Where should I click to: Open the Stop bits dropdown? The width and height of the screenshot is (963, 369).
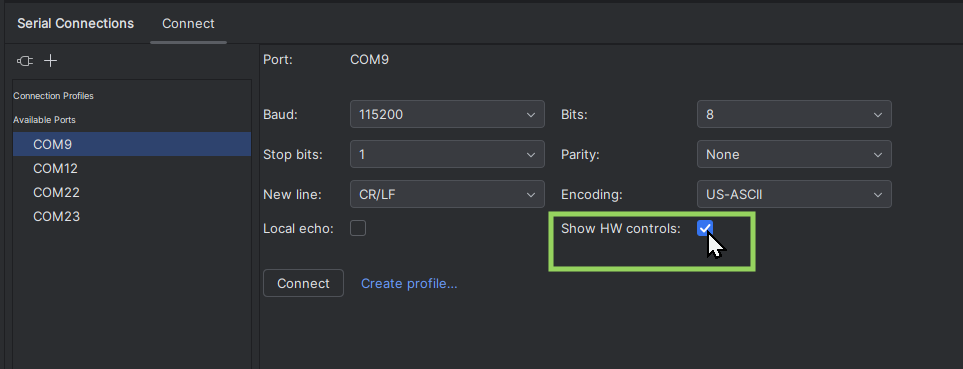coord(447,154)
